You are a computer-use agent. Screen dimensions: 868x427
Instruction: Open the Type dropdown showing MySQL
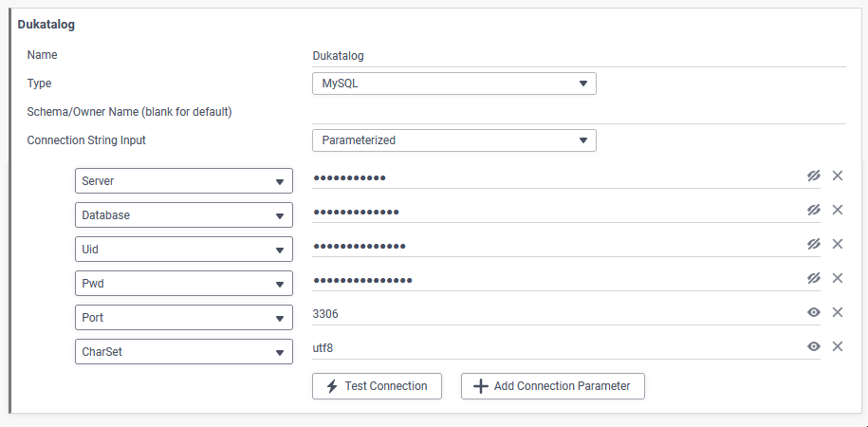454,84
